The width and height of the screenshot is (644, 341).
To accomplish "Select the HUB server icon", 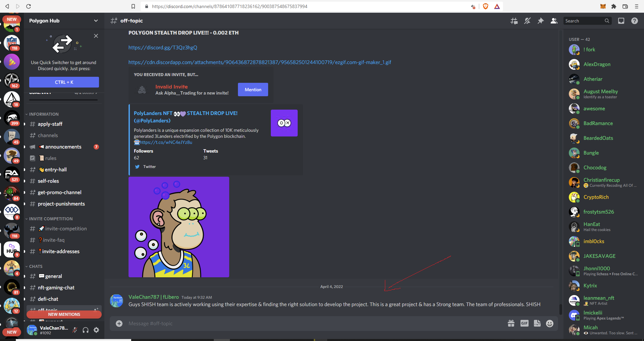I will click(x=12, y=250).
